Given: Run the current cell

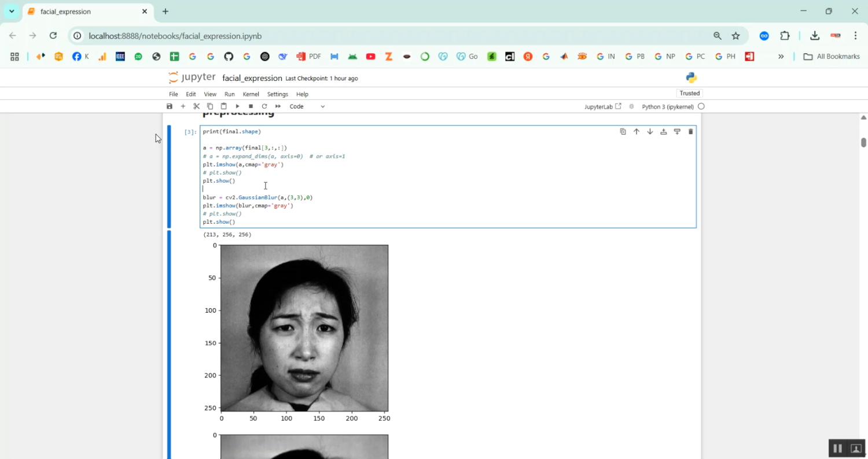Looking at the screenshot, I should pos(237,106).
